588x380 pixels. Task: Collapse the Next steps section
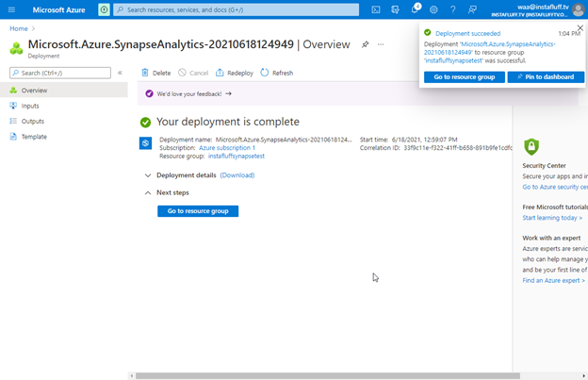tap(148, 192)
